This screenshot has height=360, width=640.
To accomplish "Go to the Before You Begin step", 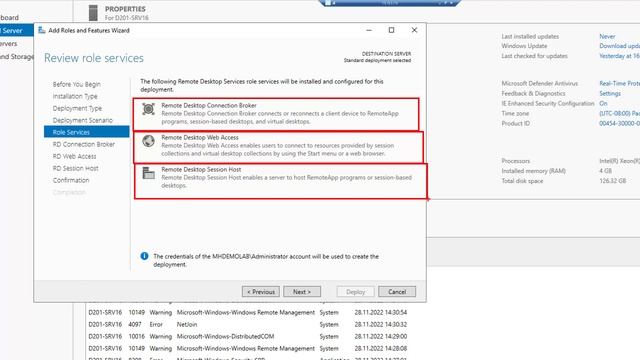I will [76, 84].
